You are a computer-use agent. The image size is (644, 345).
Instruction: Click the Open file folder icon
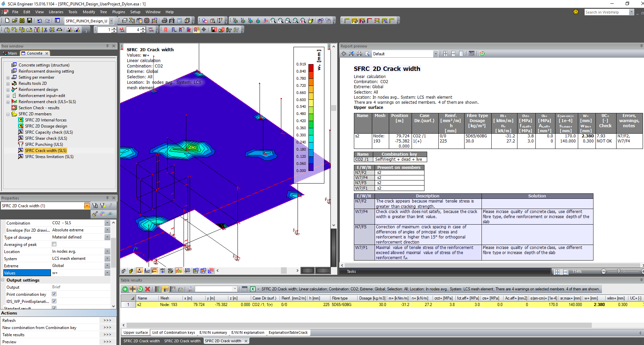[x=15, y=21]
